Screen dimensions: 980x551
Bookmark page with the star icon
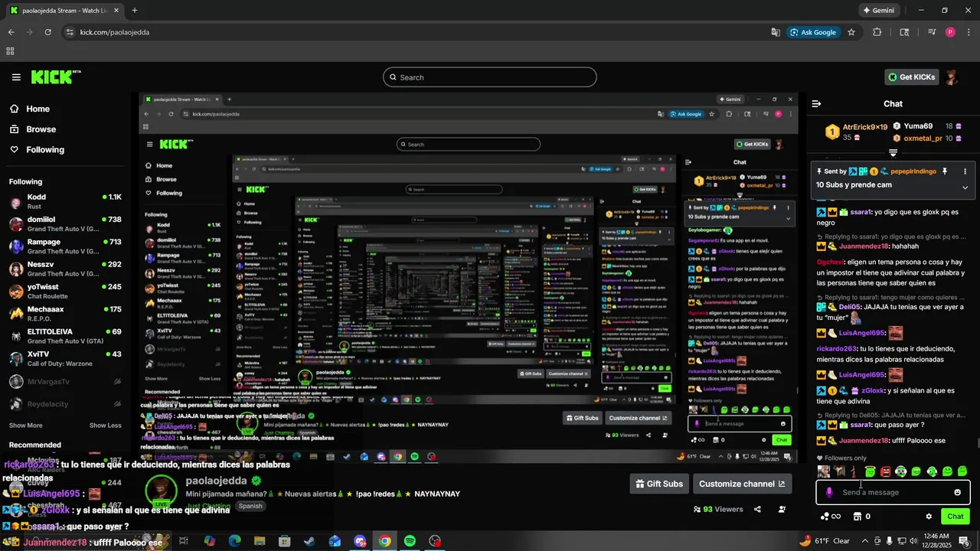[851, 32]
